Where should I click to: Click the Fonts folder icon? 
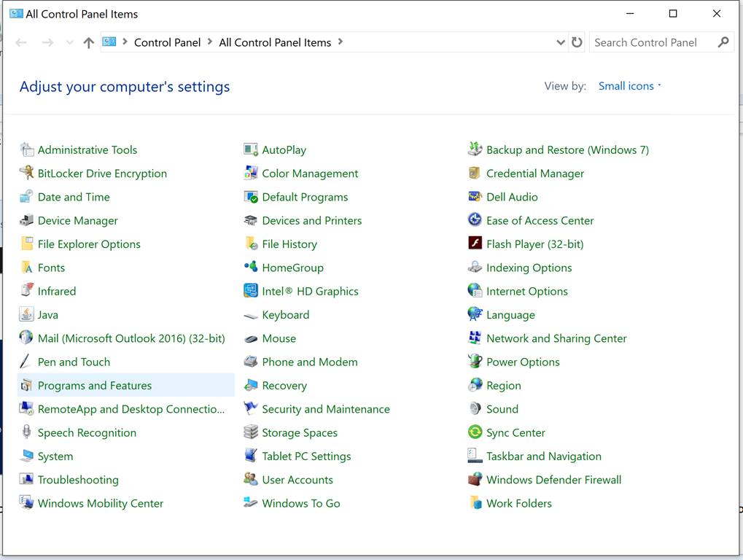pos(26,267)
